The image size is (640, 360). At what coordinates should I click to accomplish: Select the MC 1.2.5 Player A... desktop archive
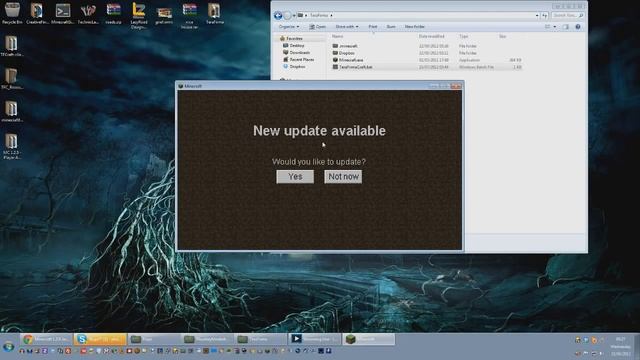[12, 147]
